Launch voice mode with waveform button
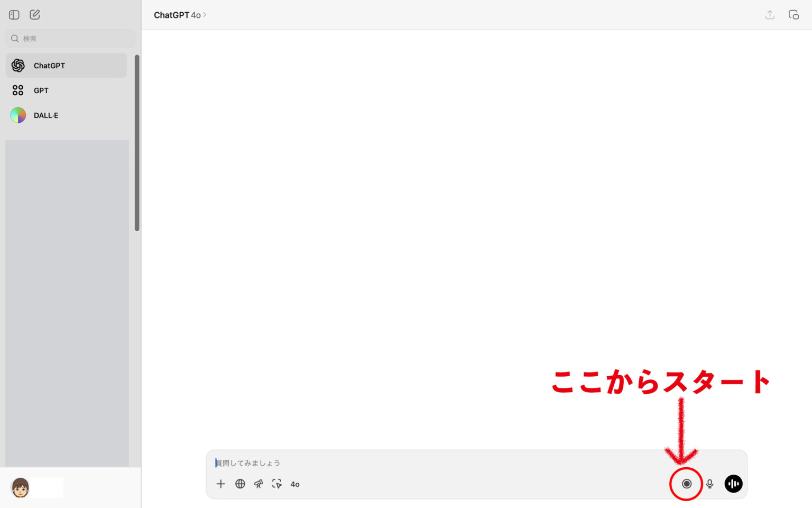 733,484
